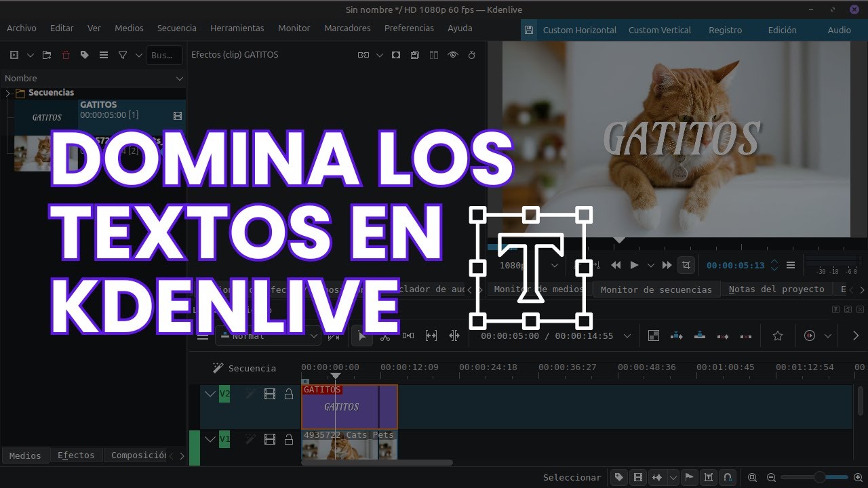Select the spacer tool in timeline toolbar
868x488 pixels.
click(x=408, y=335)
